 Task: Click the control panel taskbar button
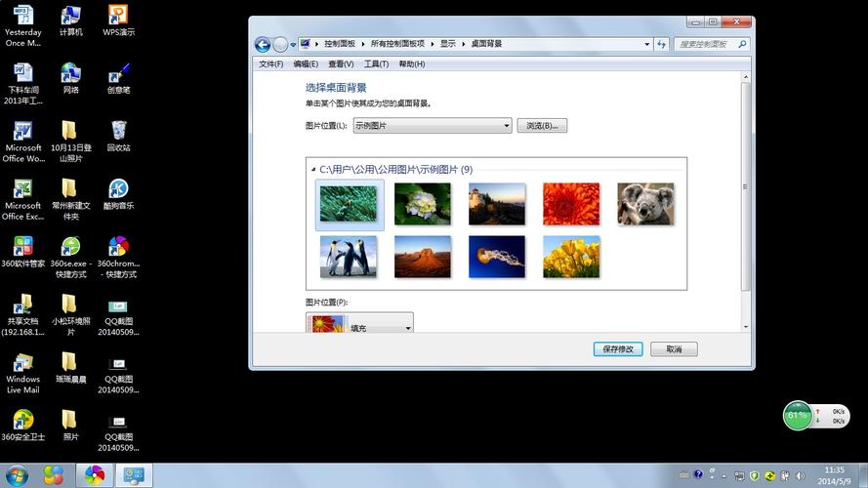point(134,475)
